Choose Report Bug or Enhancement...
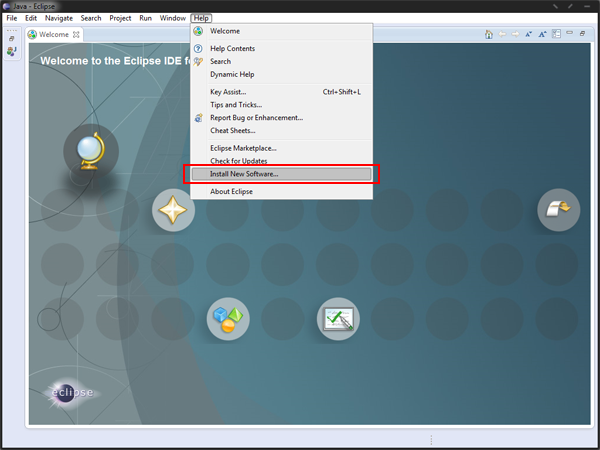Image resolution: width=600 pixels, height=450 pixels. click(x=282, y=117)
